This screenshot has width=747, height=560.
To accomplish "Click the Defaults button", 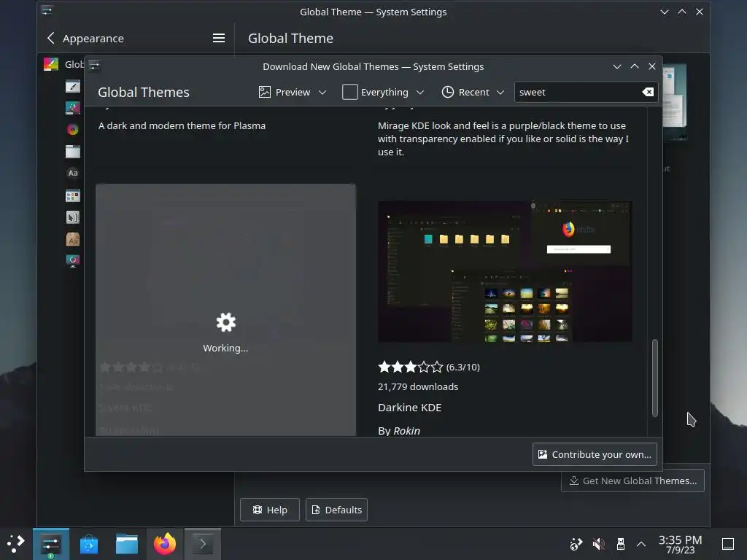I will pos(336,510).
